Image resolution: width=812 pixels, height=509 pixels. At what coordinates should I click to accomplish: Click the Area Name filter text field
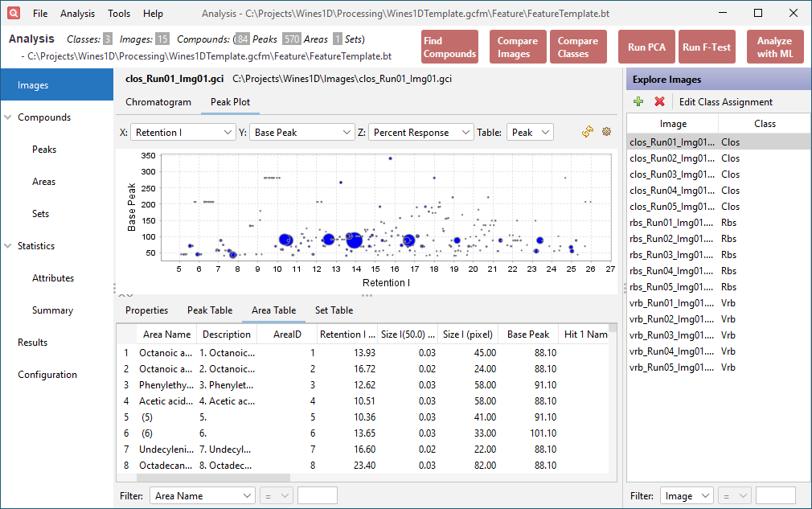pos(317,496)
